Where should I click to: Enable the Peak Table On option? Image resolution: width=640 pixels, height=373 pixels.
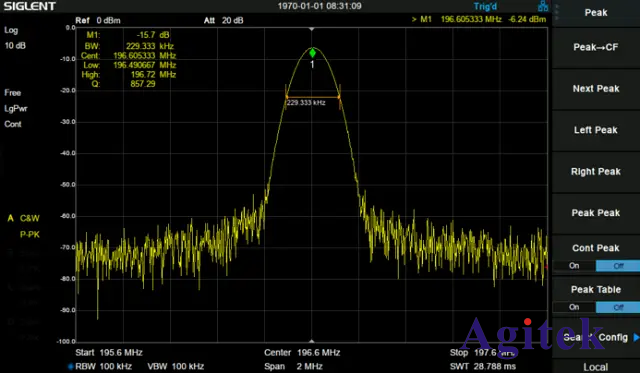click(574, 307)
